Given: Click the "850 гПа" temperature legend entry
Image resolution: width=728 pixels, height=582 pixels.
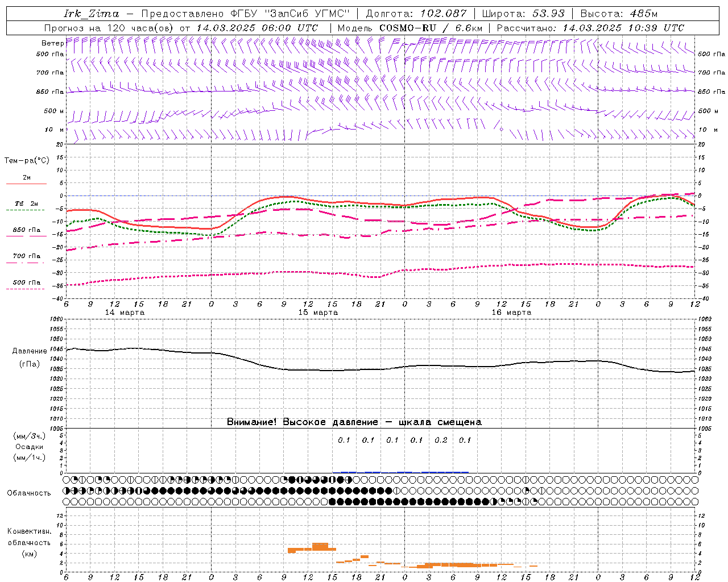Looking at the screenshot, I should coord(27,230).
